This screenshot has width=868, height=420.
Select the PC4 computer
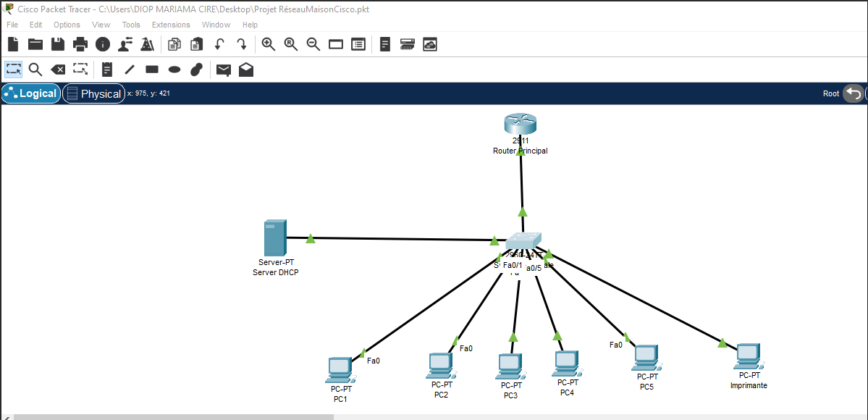point(568,364)
